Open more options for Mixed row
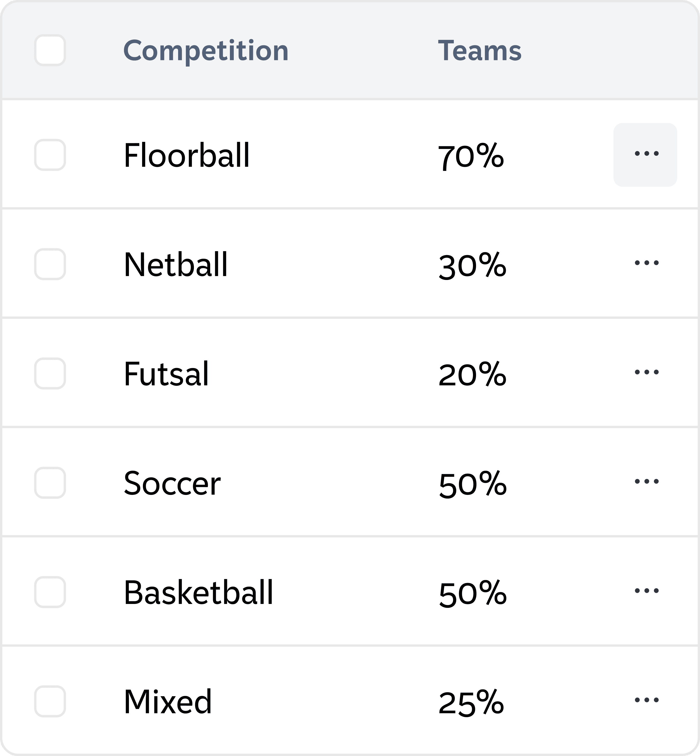The image size is (700, 756). (646, 700)
